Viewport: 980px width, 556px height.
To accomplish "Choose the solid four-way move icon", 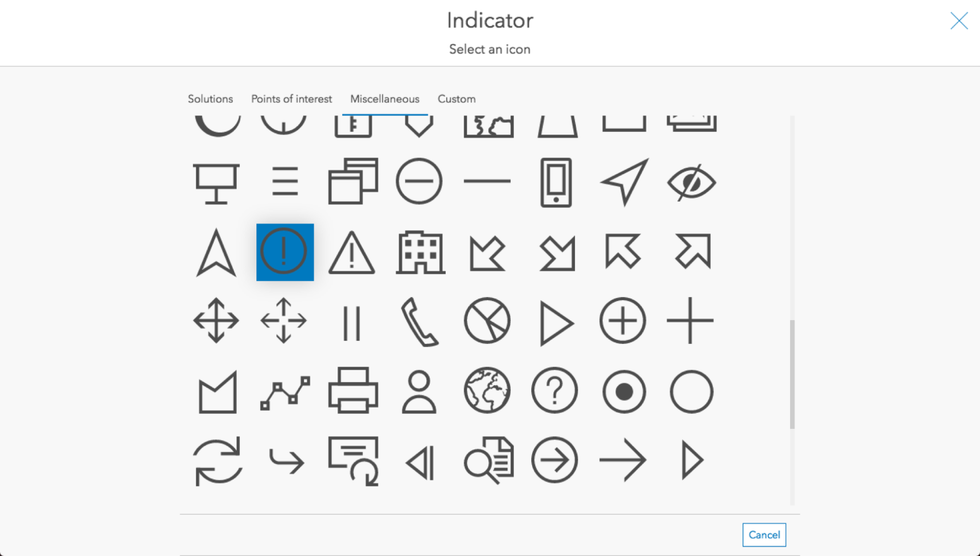I will pyautogui.click(x=216, y=320).
